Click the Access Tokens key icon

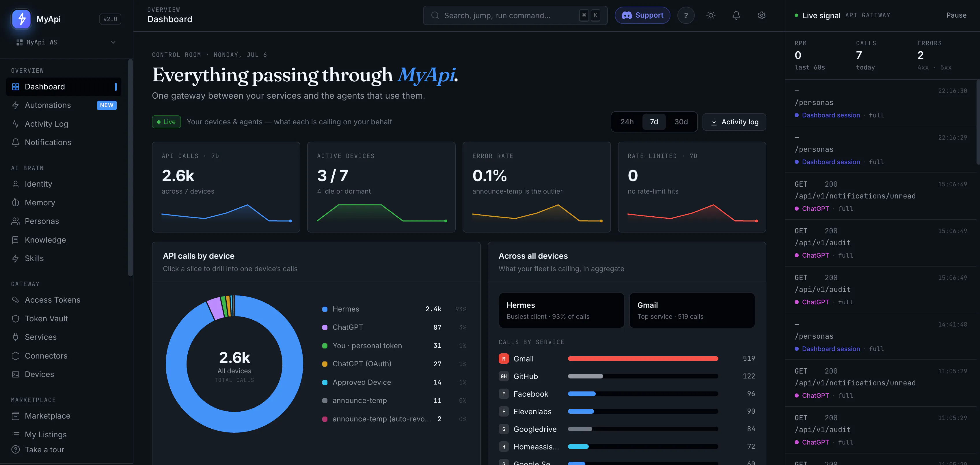click(16, 300)
